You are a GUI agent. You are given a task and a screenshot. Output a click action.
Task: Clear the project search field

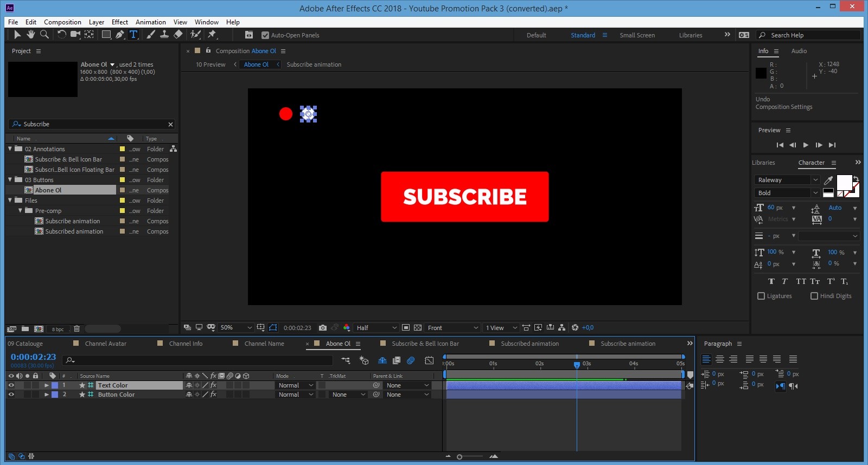pyautogui.click(x=170, y=124)
